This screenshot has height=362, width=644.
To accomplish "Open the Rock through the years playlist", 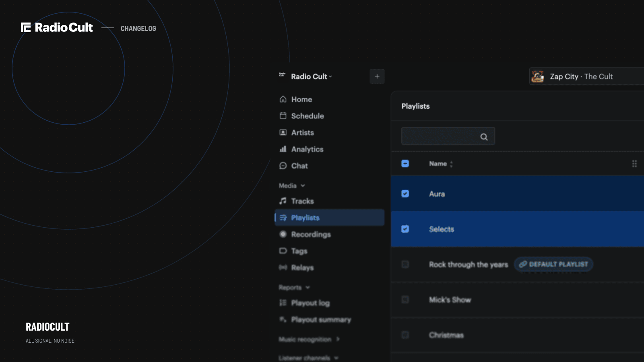I will pyautogui.click(x=469, y=265).
